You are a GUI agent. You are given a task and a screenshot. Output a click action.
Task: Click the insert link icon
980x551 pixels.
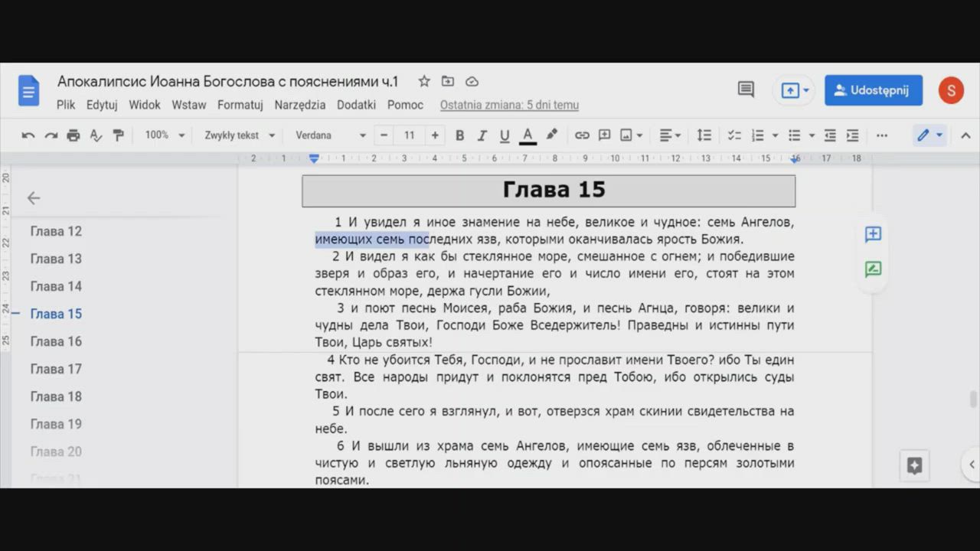tap(582, 135)
